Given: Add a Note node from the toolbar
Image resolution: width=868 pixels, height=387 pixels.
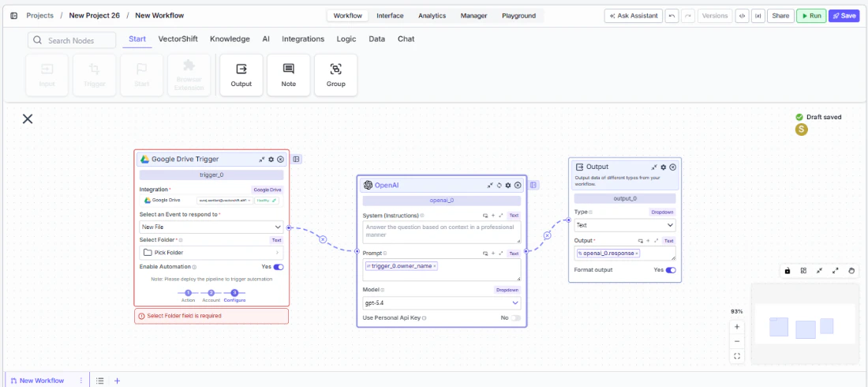Looking at the screenshot, I should [x=288, y=75].
